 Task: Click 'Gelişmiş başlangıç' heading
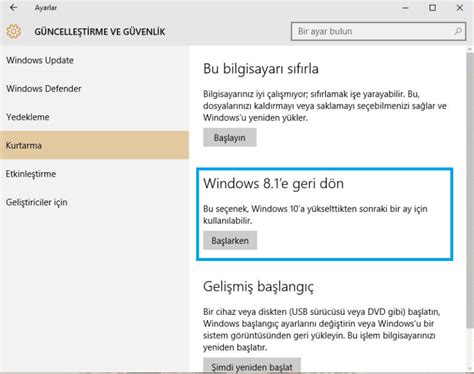tap(258, 286)
